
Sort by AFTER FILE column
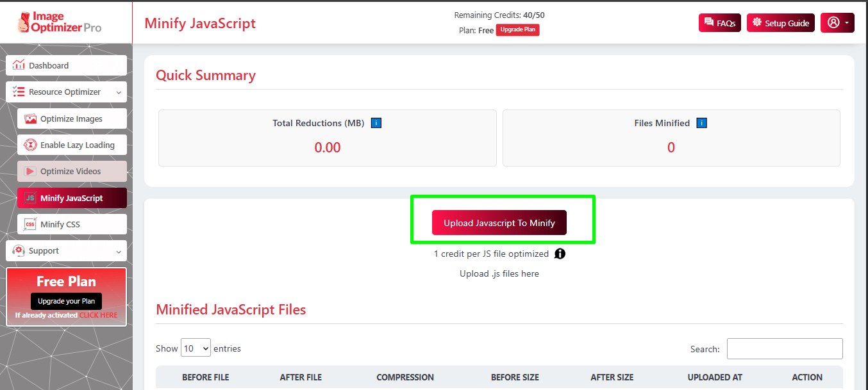pyautogui.click(x=301, y=377)
